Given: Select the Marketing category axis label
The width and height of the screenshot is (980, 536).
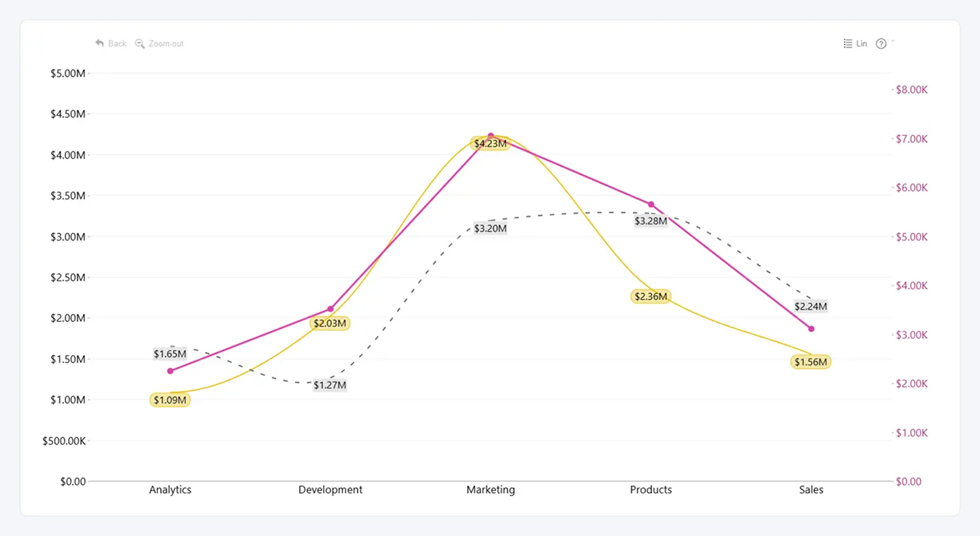Looking at the screenshot, I should 491,490.
